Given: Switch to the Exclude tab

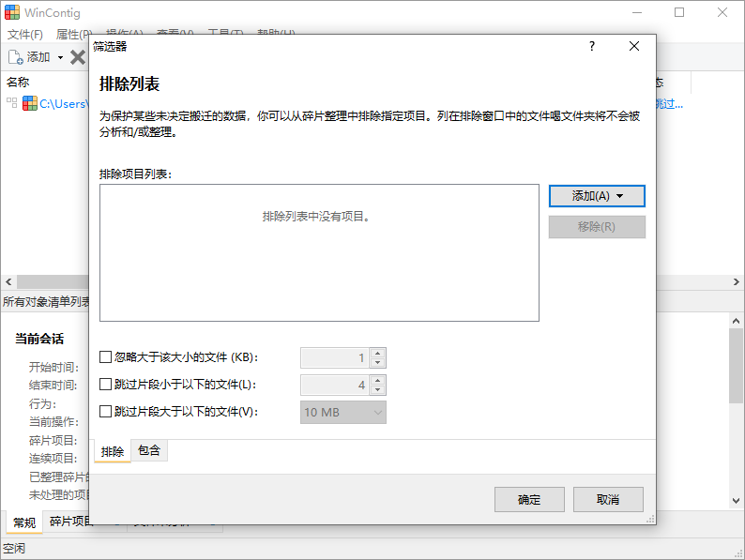Looking at the screenshot, I should pos(113,451).
